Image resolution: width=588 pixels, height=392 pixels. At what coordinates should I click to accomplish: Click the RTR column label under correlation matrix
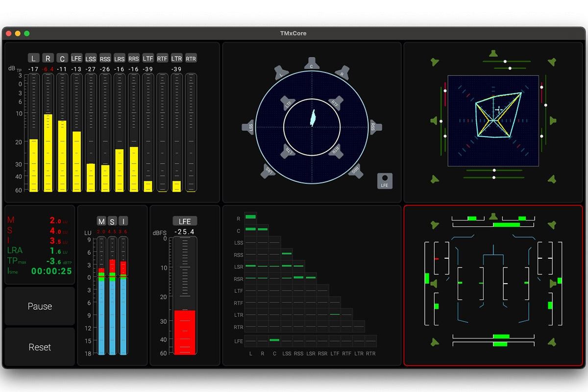370,353
